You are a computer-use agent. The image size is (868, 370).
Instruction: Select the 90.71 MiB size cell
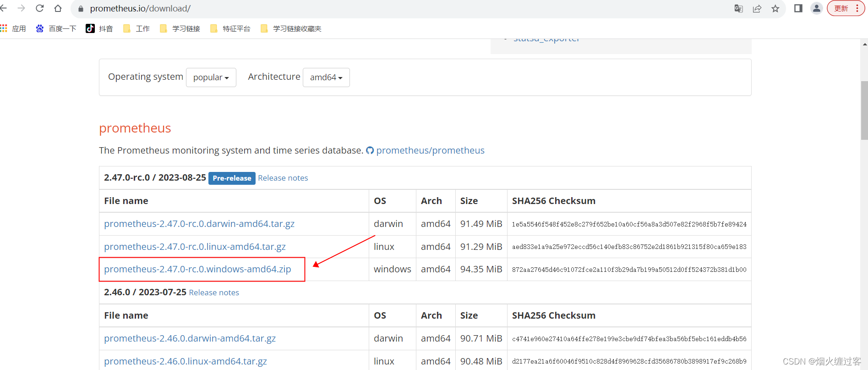481,338
